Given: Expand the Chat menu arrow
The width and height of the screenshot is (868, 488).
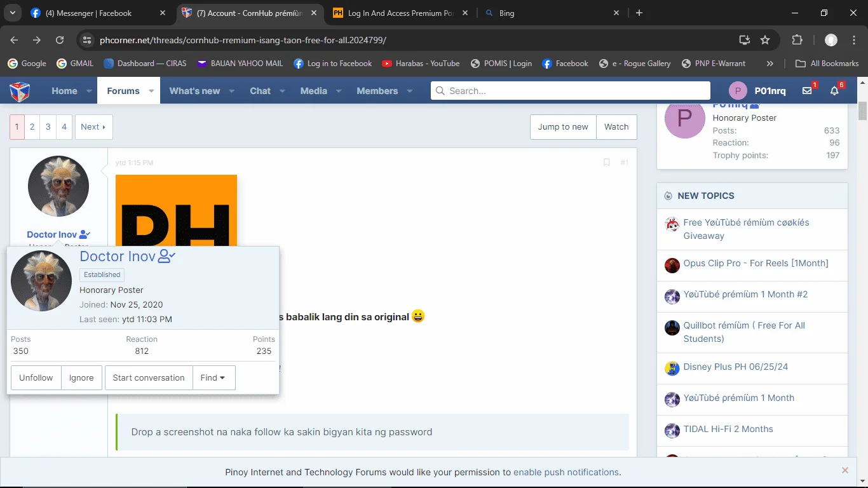Looking at the screenshot, I should (283, 91).
